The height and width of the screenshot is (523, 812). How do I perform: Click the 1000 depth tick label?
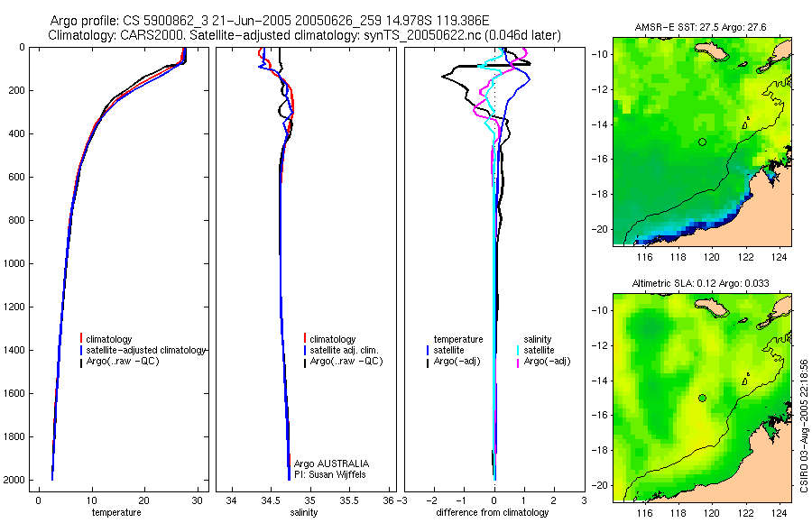click(14, 263)
